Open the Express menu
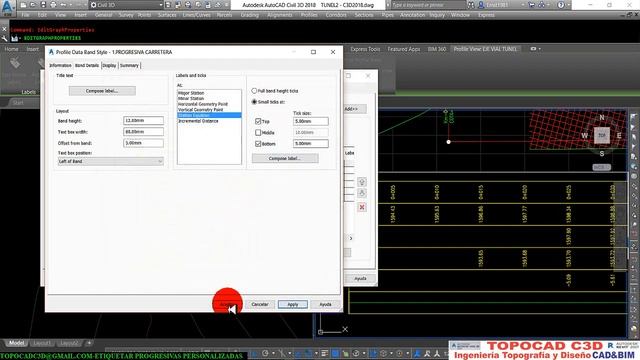This screenshot has height=360, width=640. pyautogui.click(x=486, y=15)
